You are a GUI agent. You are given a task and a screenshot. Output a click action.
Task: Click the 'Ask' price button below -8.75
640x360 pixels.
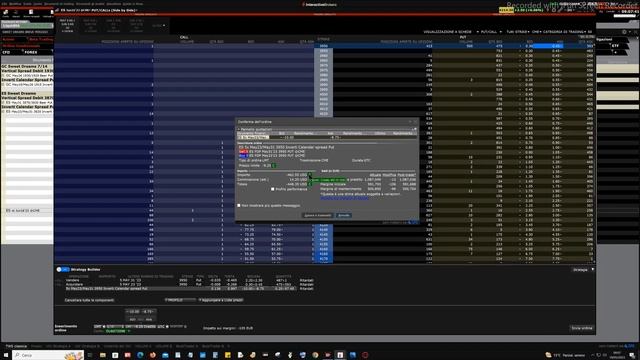point(149,319)
